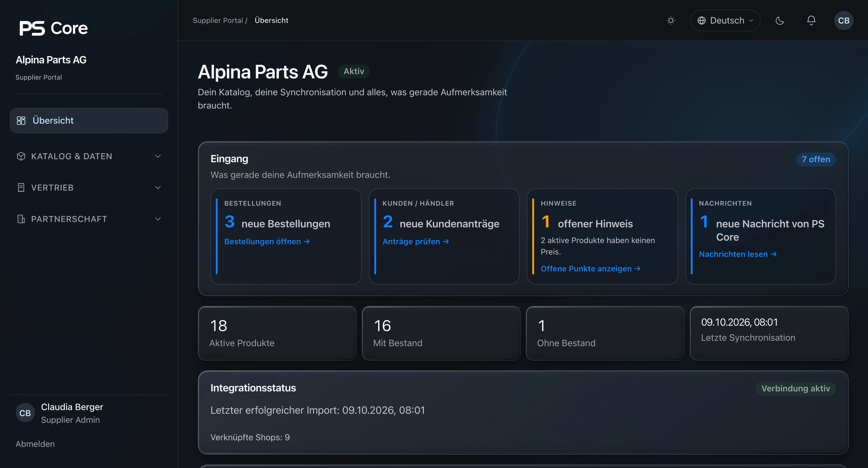The image size is (868, 468).
Task: Expand the Vertrieb section chevron
Action: [x=158, y=188]
